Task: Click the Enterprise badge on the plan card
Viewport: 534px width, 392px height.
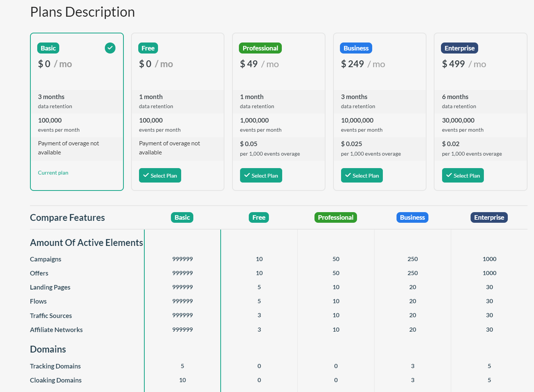Action: [460, 48]
